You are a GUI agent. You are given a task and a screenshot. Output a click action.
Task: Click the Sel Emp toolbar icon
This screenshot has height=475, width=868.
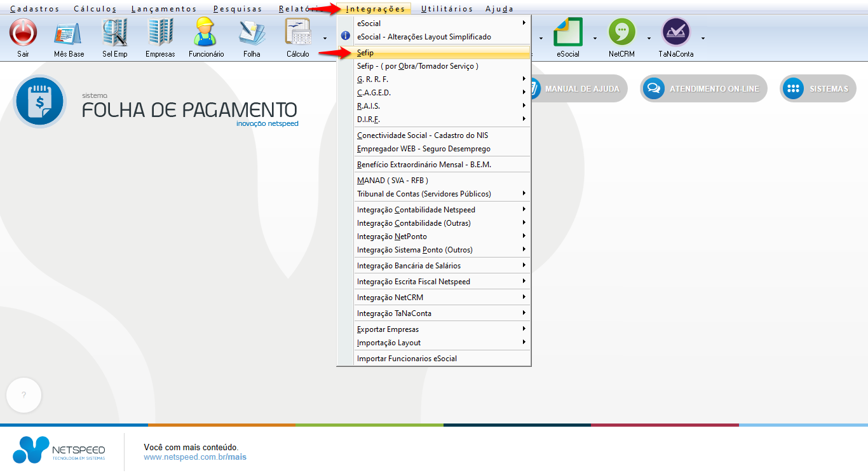coord(115,32)
